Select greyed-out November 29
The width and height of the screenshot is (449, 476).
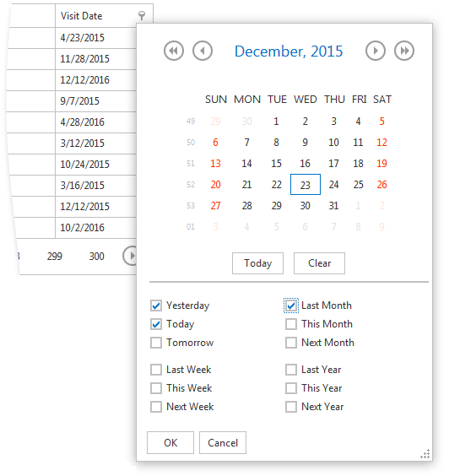(215, 122)
